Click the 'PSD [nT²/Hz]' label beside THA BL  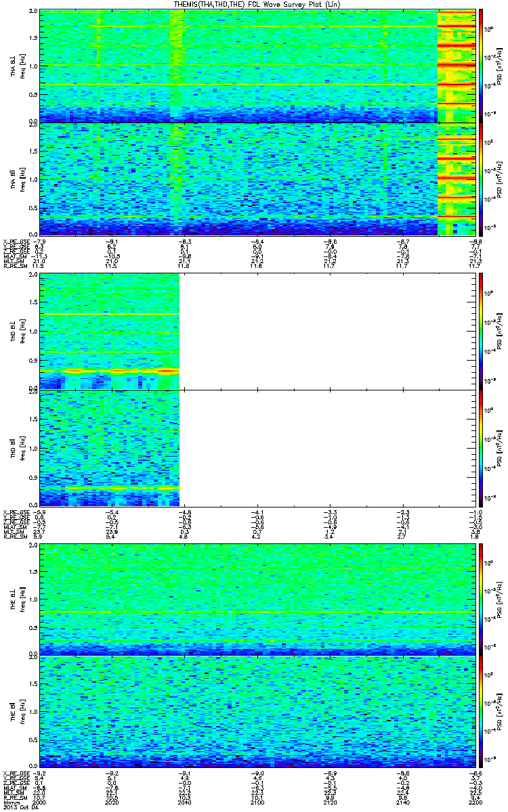pos(500,66)
